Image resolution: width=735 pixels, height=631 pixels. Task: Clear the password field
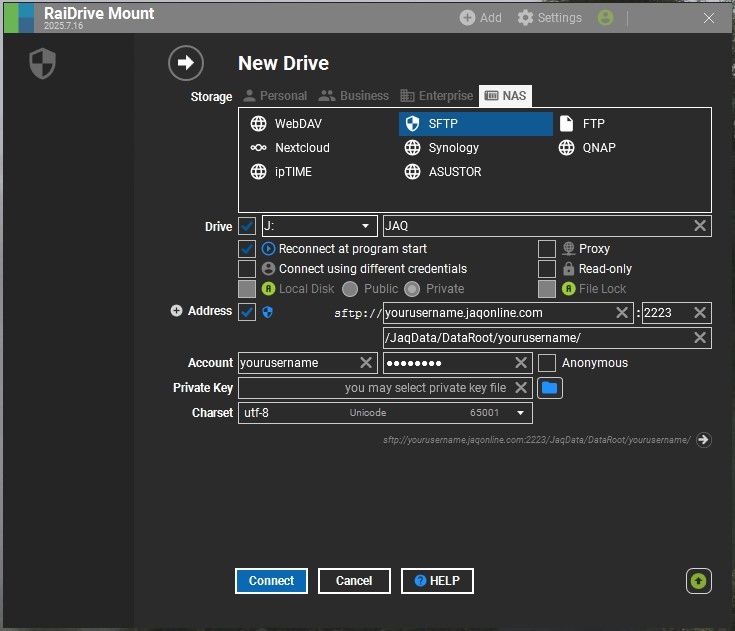(521, 362)
